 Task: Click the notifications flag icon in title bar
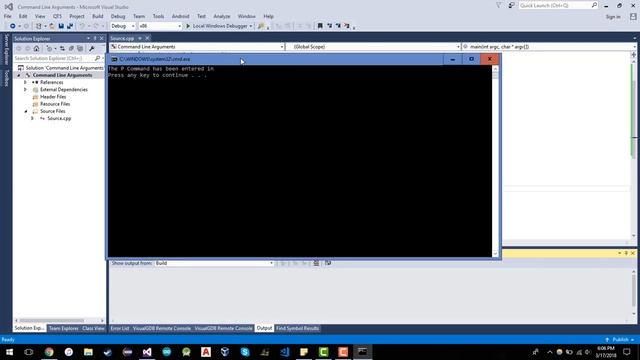pyautogui.click(x=499, y=6)
